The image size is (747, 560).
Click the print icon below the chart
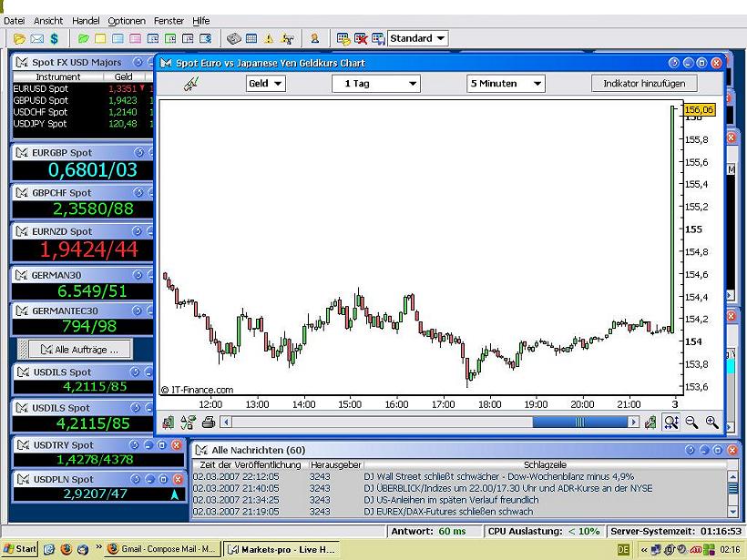point(209,422)
